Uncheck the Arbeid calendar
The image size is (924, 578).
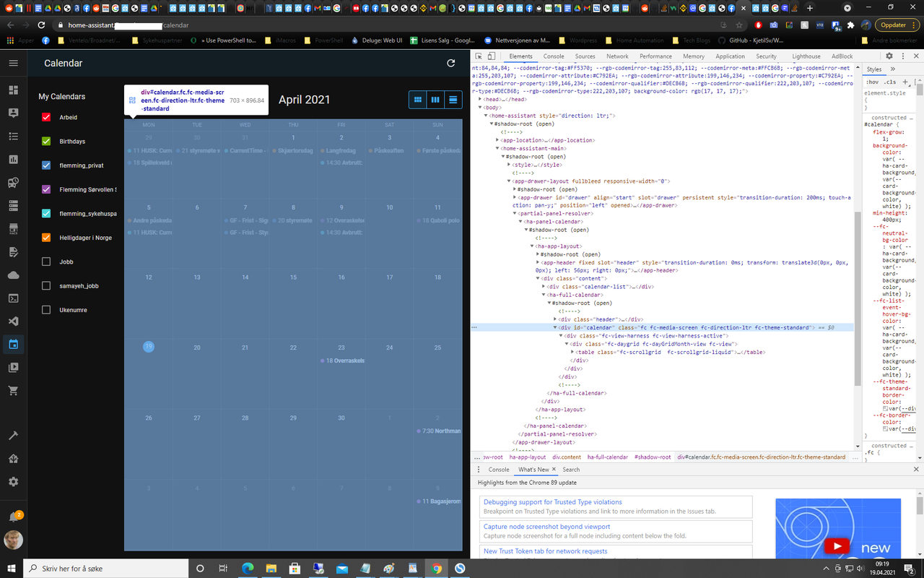pyautogui.click(x=47, y=117)
